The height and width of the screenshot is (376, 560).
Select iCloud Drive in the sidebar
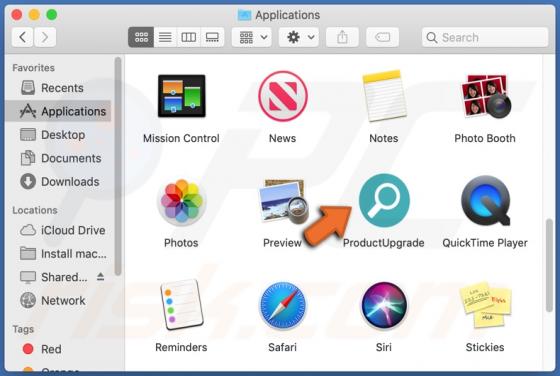point(58,230)
